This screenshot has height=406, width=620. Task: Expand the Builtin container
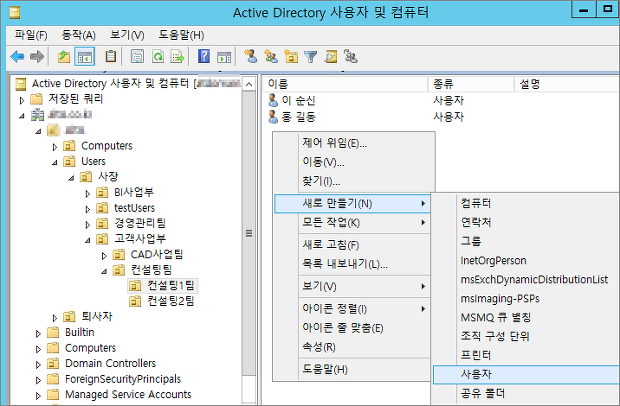38,333
